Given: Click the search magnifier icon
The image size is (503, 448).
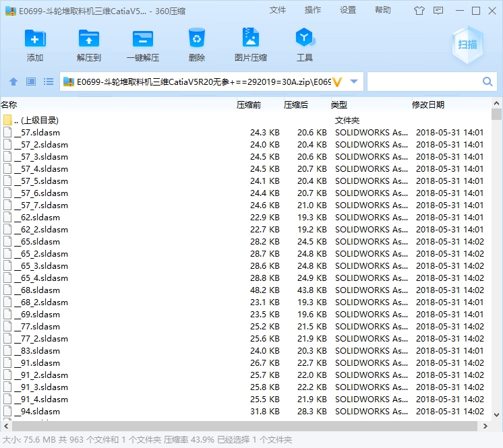Looking at the screenshot, I should pyautogui.click(x=487, y=82).
